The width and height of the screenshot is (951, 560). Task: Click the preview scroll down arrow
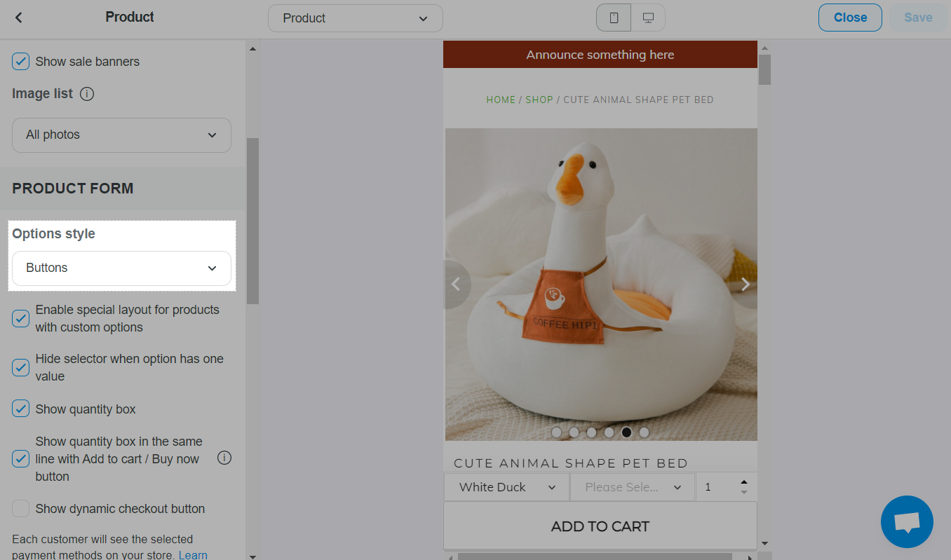pyautogui.click(x=764, y=543)
